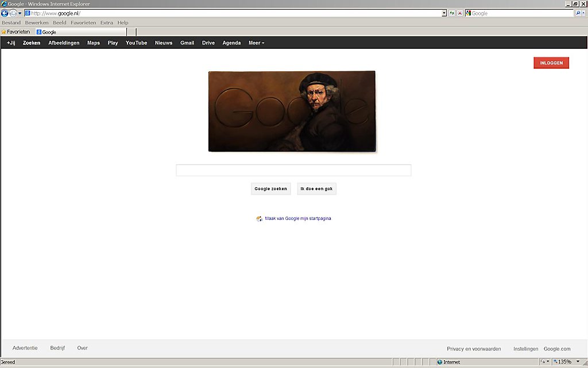
Task: Open the Help menu
Action: click(x=123, y=22)
